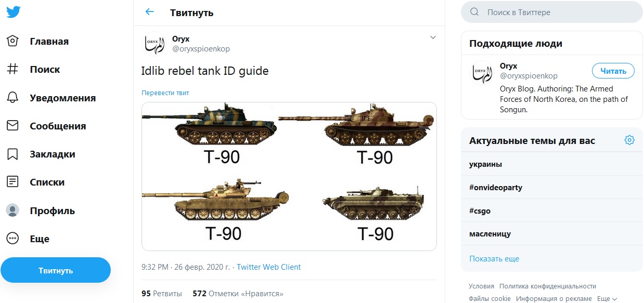Viewport: 644px width, 303px height.
Task: Open the Профиль menu item
Action: point(52,211)
